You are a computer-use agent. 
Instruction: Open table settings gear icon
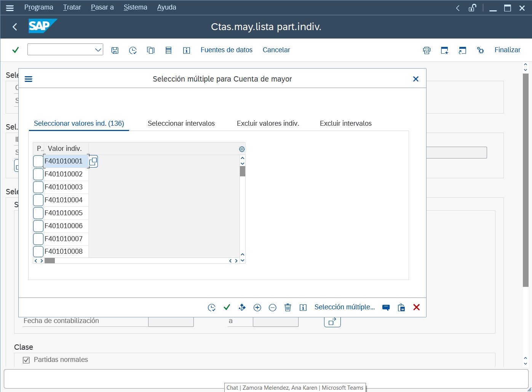(x=242, y=149)
